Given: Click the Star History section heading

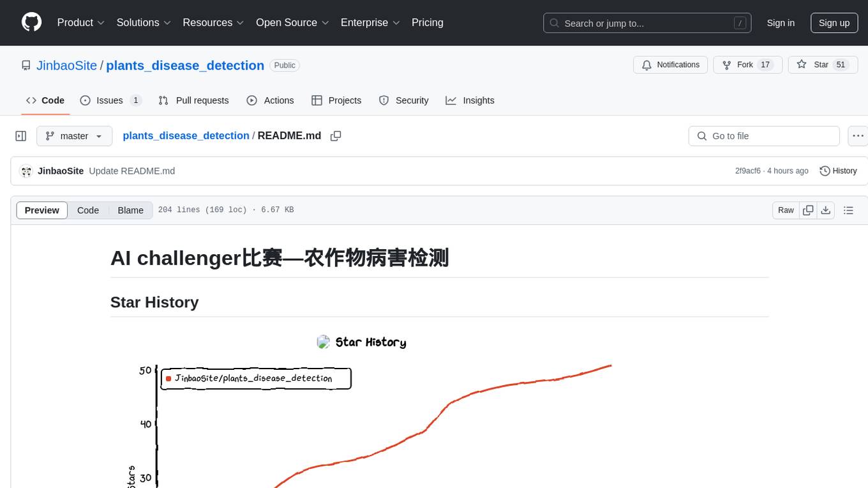Looking at the screenshot, I should click(154, 302).
